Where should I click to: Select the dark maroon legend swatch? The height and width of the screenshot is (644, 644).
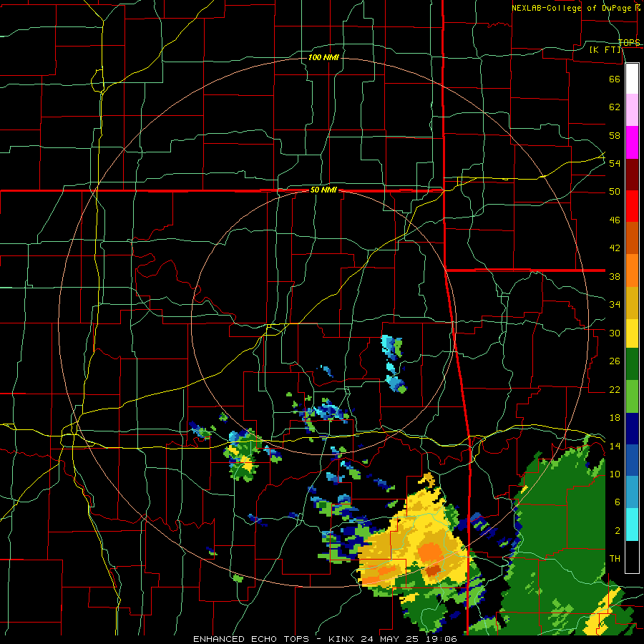pyautogui.click(x=632, y=175)
